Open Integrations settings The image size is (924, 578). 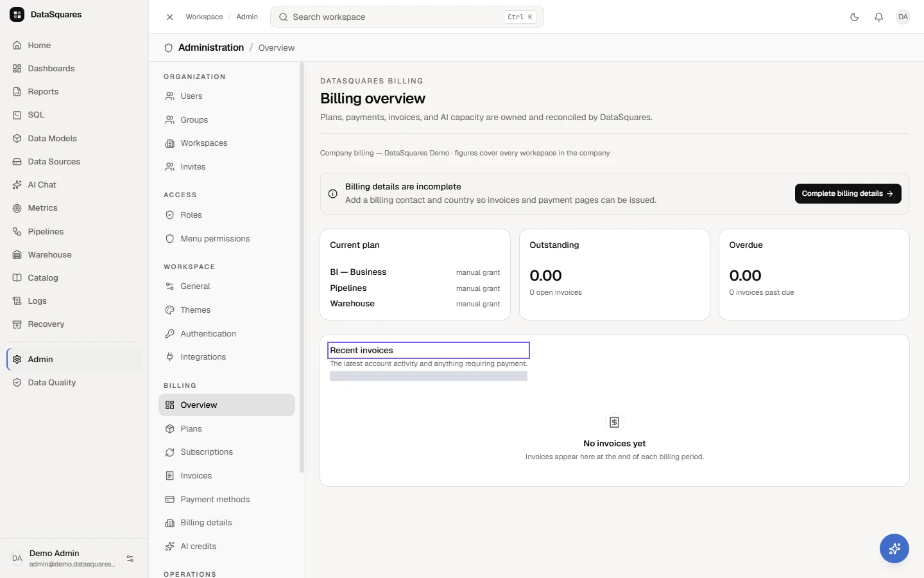(x=227, y=357)
